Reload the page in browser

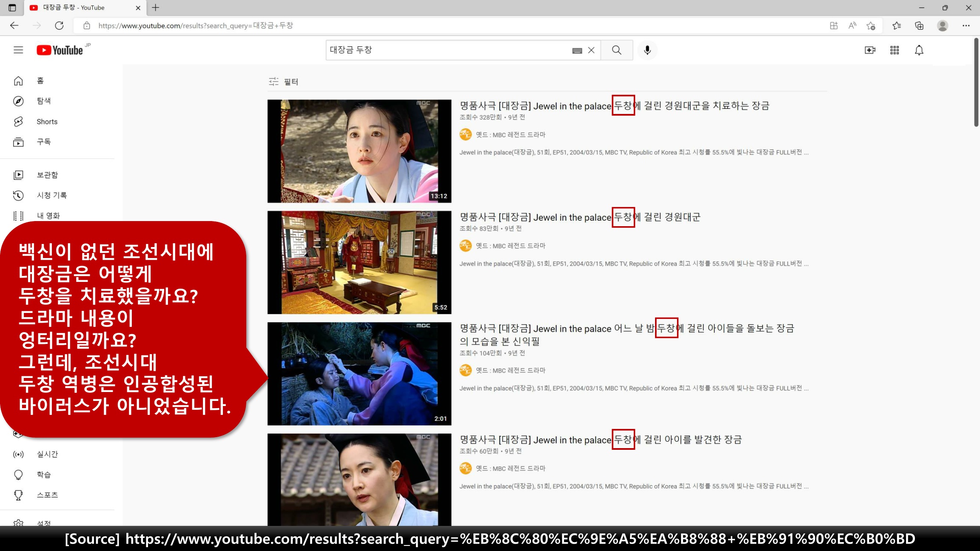[59, 26]
